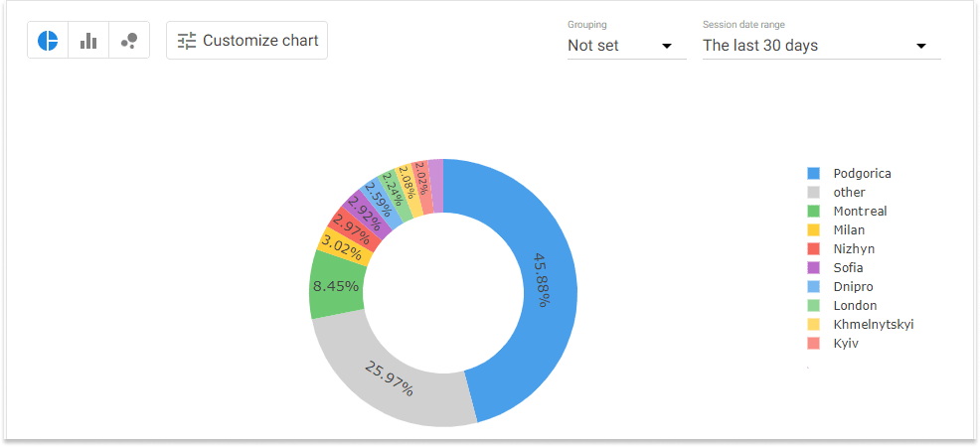980x447 pixels.
Task: Click the sliders icon in Customize chart
Action: click(x=187, y=41)
